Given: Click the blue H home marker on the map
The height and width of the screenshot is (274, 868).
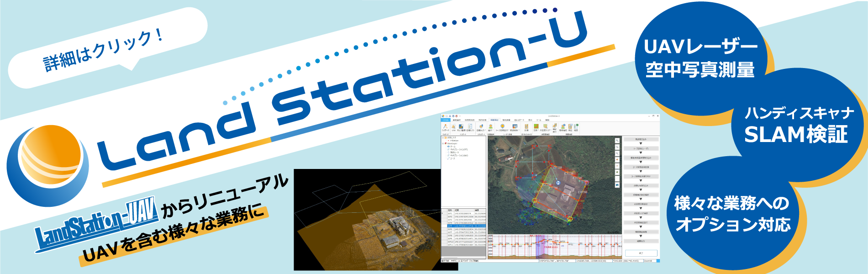Looking at the screenshot, I should tap(558, 183).
